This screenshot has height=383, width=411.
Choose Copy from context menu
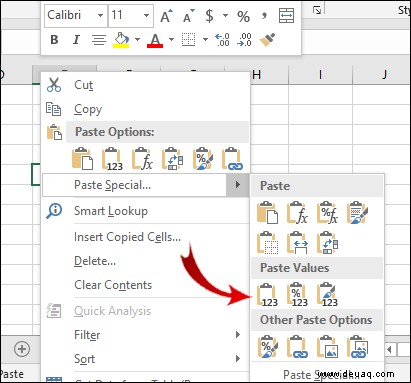click(x=145, y=109)
